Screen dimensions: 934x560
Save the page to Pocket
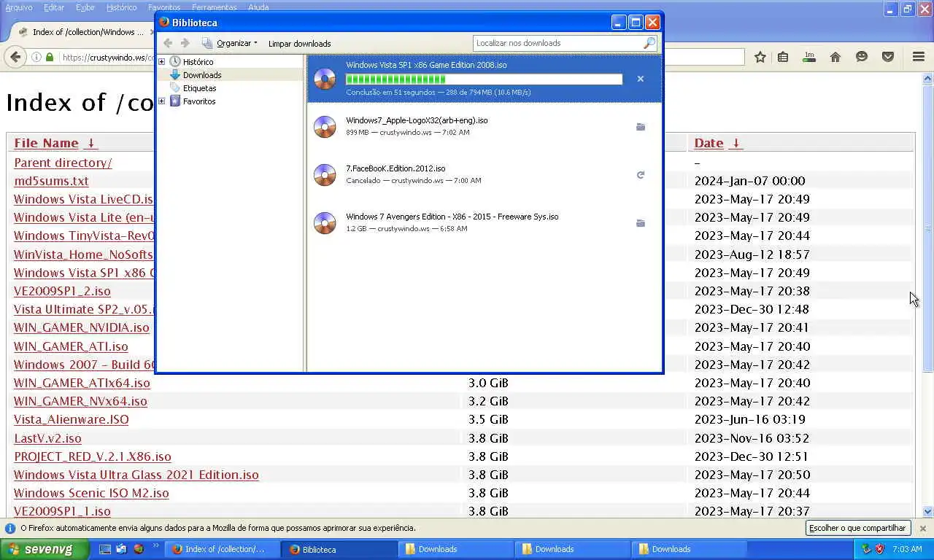(x=888, y=57)
